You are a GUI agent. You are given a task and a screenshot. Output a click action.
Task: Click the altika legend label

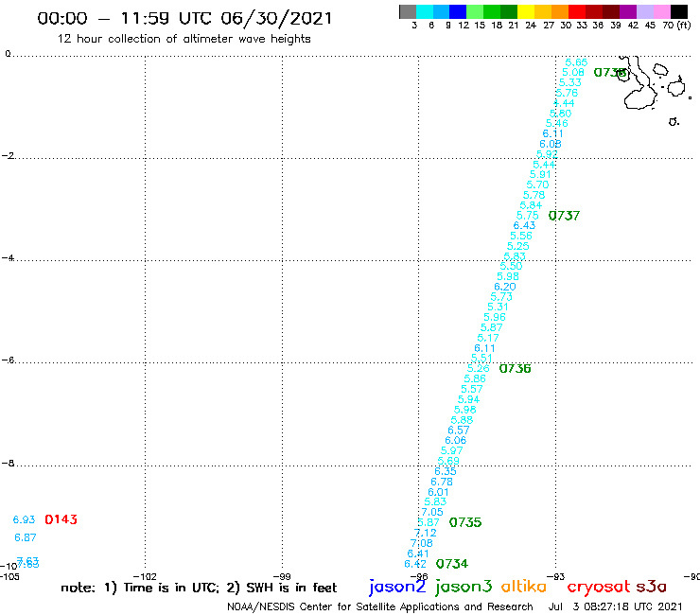(524, 586)
